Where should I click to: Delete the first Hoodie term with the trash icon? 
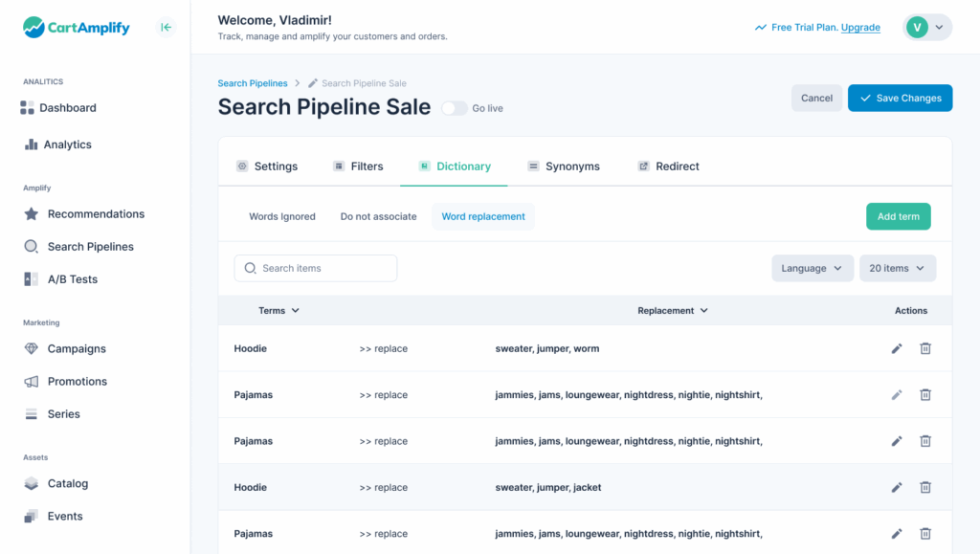click(925, 348)
